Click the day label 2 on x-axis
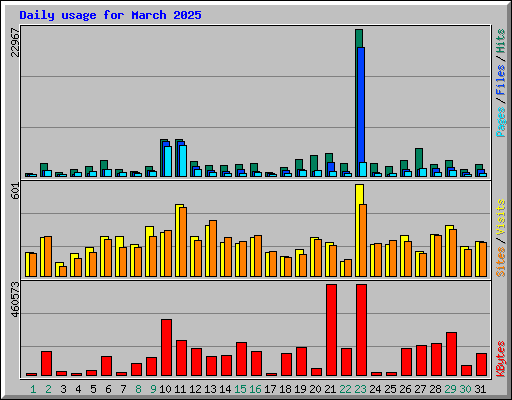 [x=48, y=389]
